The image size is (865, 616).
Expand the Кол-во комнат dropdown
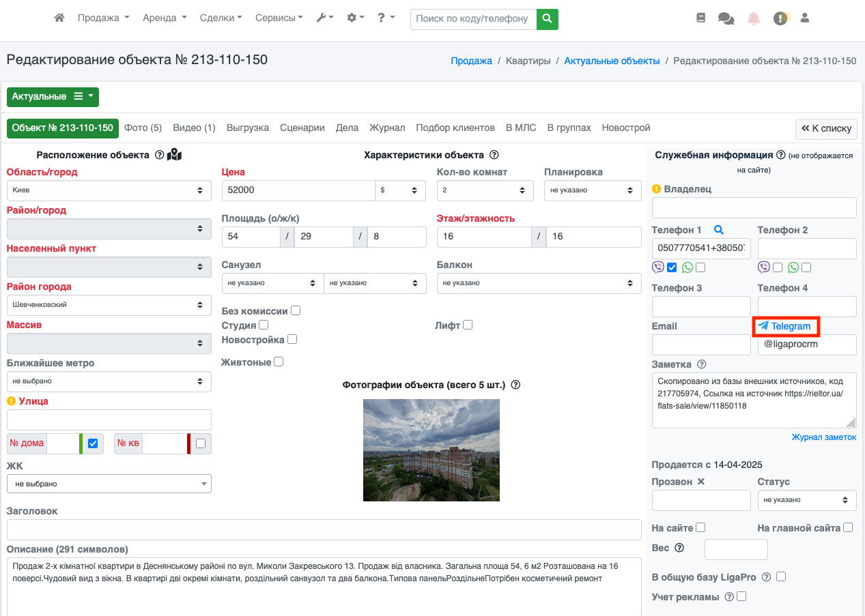(x=485, y=190)
